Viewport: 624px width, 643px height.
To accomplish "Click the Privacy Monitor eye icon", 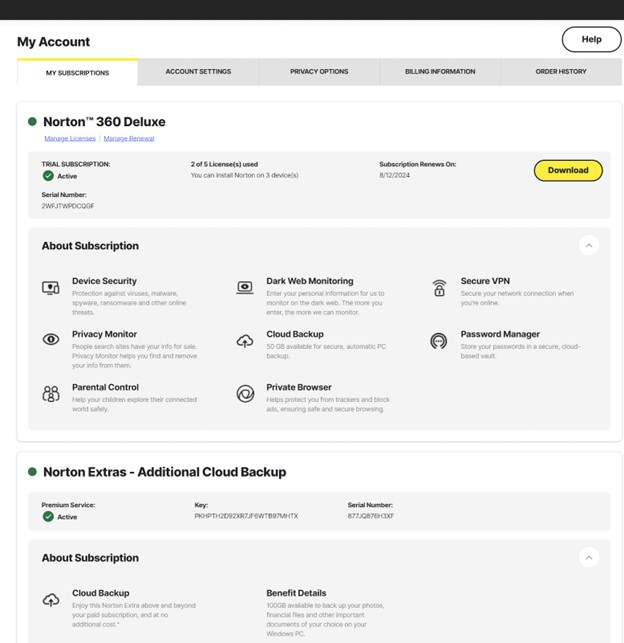I will click(x=51, y=340).
